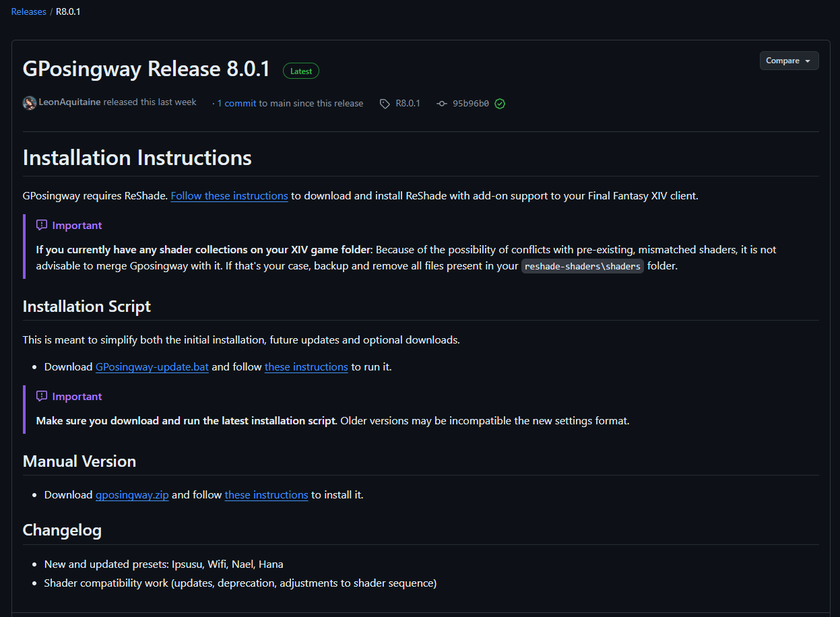Click 'Shader compatibility work' changelog line
Viewport: 840px width, 617px height.
coord(240,583)
